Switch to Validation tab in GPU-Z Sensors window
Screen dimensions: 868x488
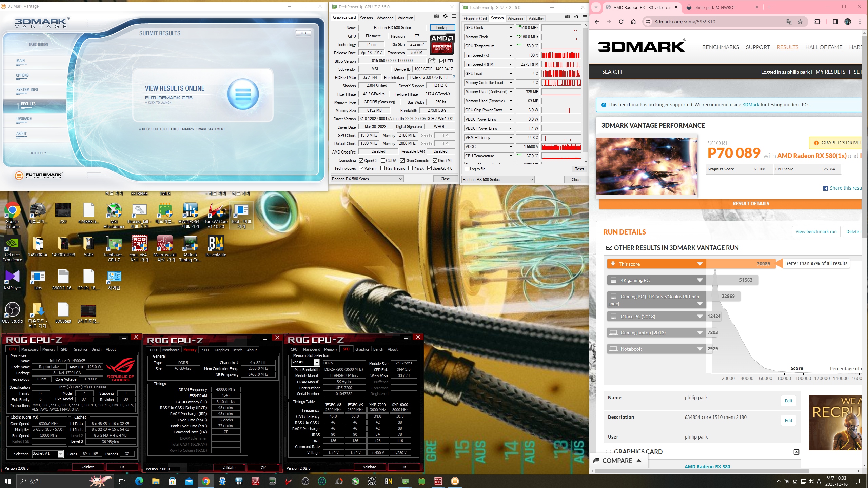(x=536, y=19)
